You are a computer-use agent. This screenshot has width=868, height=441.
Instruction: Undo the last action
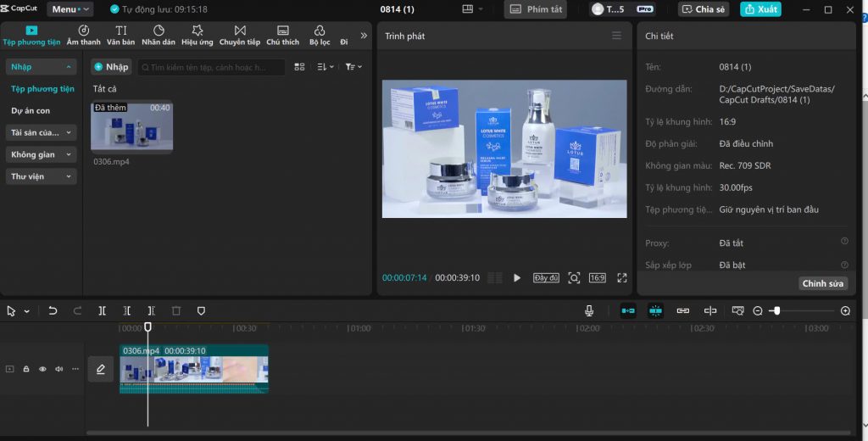point(53,310)
